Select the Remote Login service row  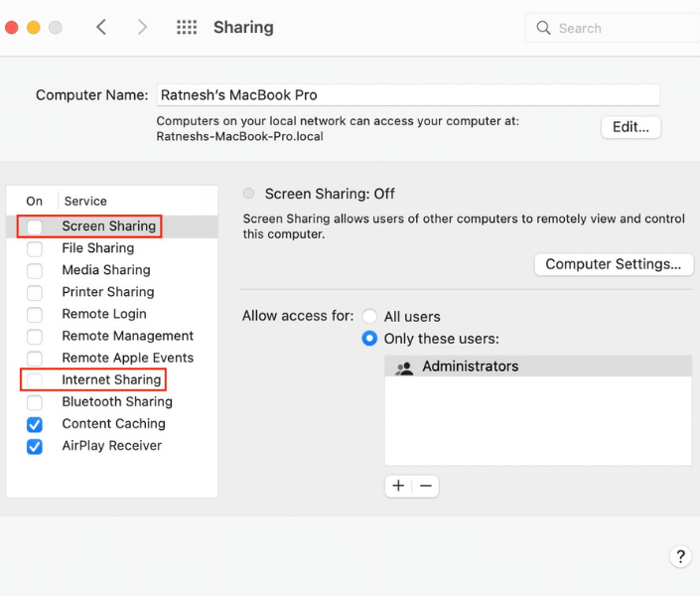pyautogui.click(x=111, y=314)
